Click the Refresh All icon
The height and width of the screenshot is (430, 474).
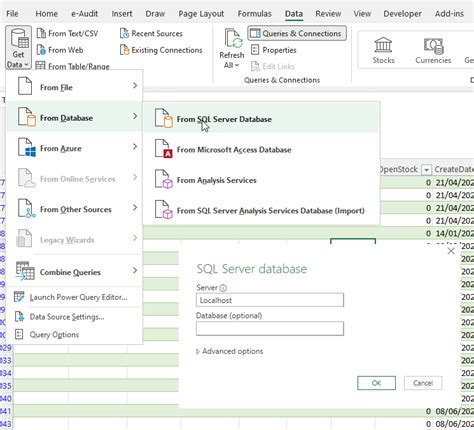click(x=233, y=39)
